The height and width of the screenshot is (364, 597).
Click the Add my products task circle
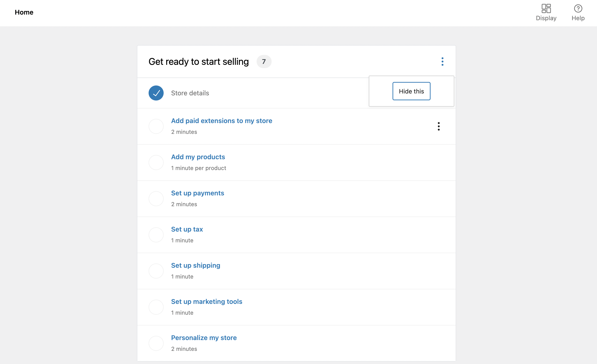click(156, 162)
